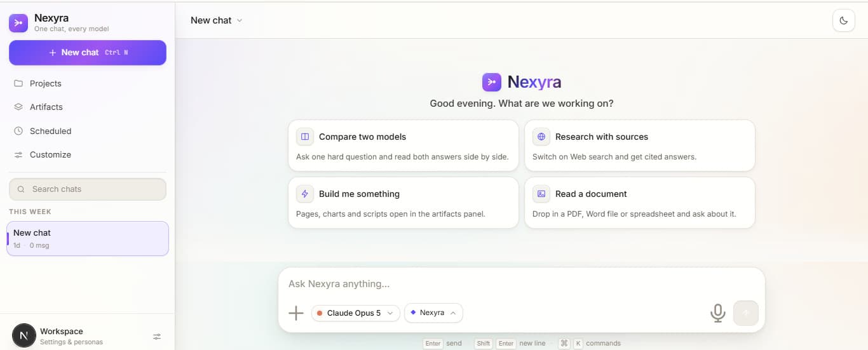Open the Customize sliders icon
Screen dimensions: 868x350
tap(18, 154)
